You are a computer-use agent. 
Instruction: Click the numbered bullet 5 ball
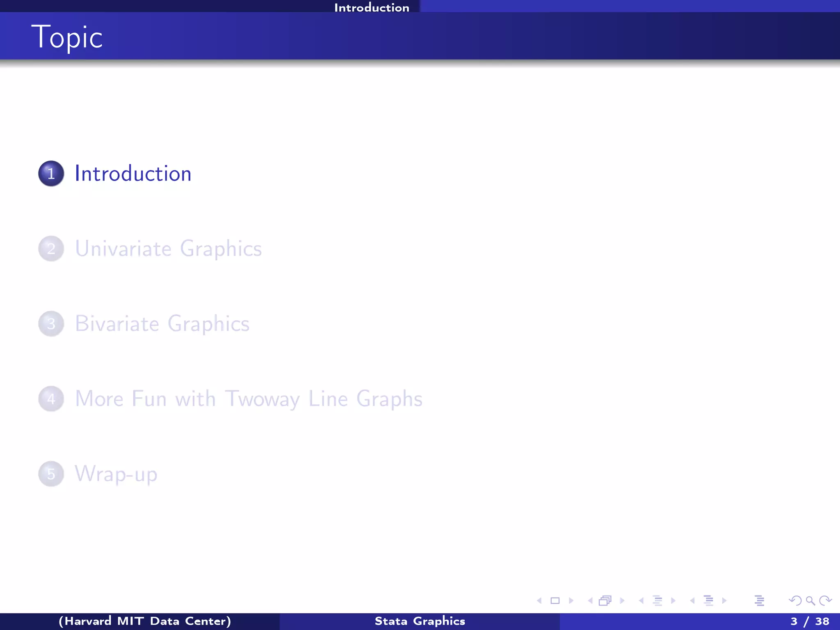tap(51, 474)
